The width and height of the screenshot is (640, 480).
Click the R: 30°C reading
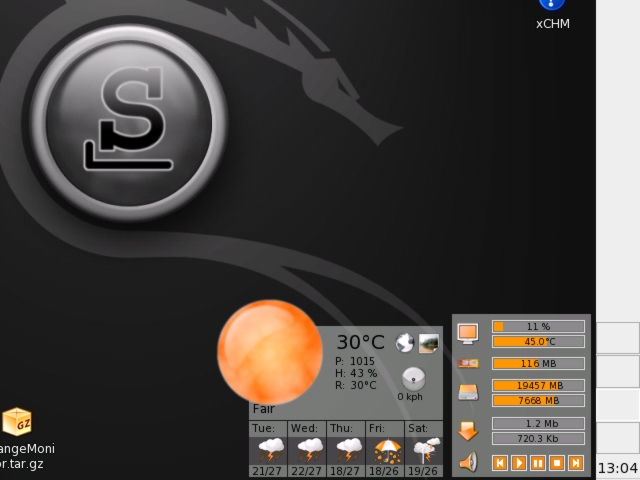356,385
